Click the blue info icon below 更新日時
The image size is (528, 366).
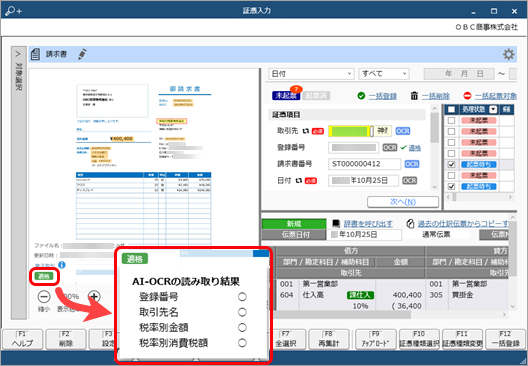(62, 265)
